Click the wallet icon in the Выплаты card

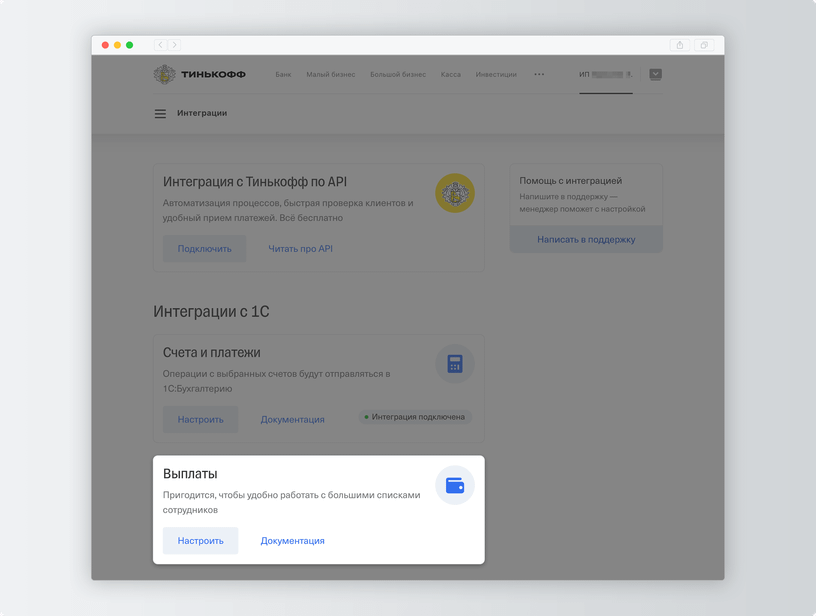(x=455, y=485)
